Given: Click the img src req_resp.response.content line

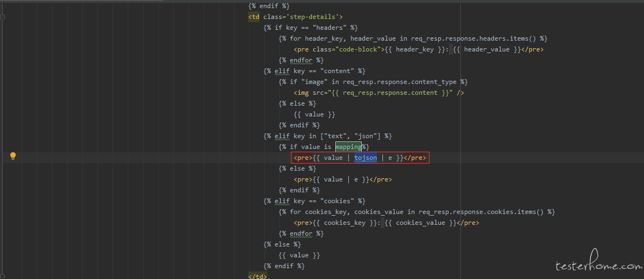Looking at the screenshot, I should tap(379, 93).
